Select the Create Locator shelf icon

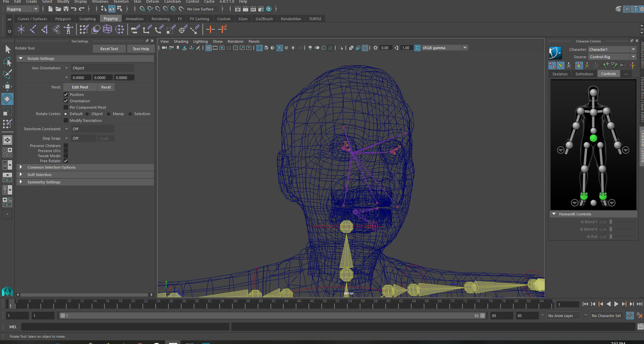pos(21,30)
